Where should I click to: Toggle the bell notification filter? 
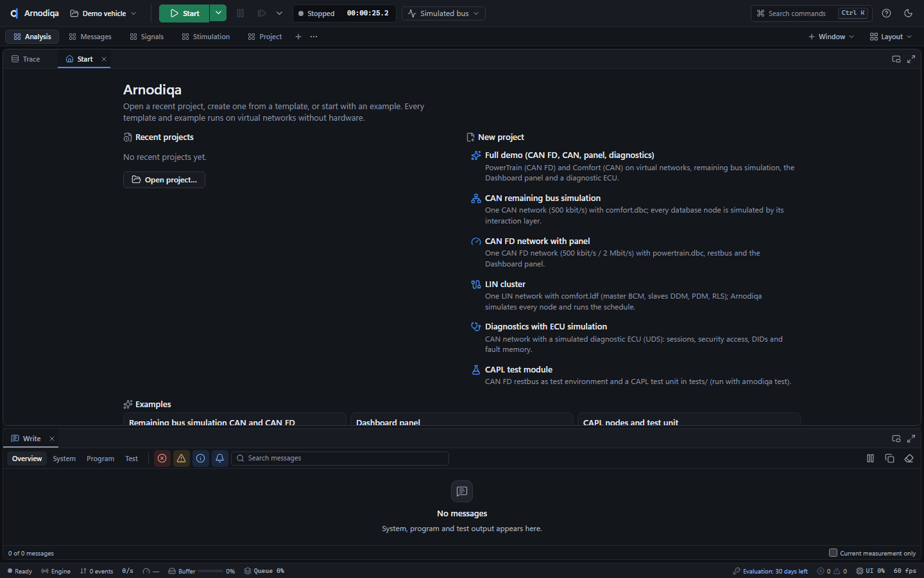(x=220, y=459)
